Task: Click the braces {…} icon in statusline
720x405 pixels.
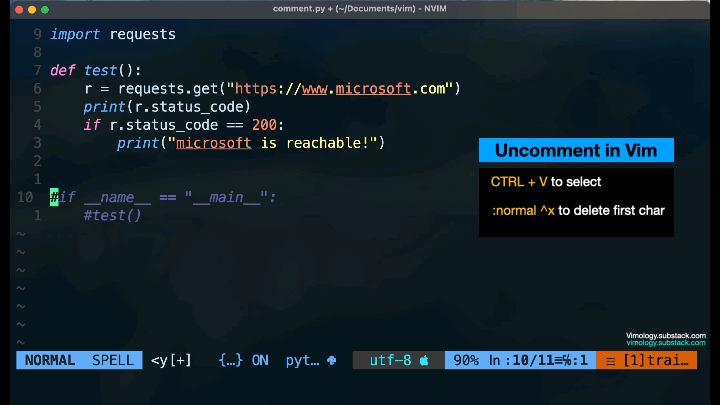Action: (230, 360)
